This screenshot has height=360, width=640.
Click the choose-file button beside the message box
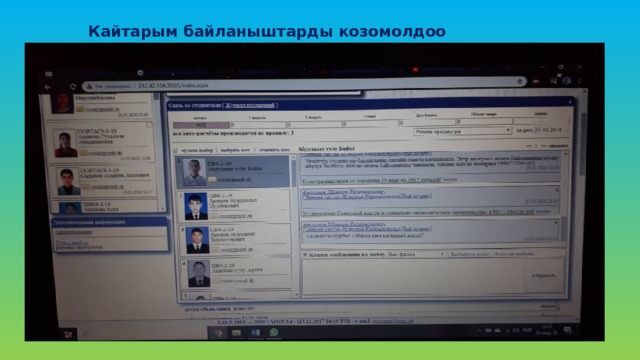point(469,254)
